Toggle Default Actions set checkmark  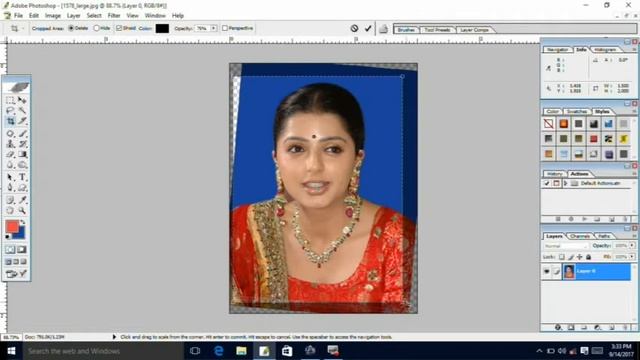(x=547, y=183)
